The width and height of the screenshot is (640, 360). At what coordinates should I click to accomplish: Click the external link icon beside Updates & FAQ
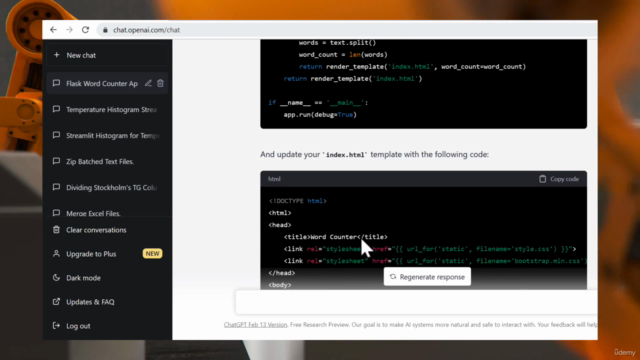click(56, 302)
